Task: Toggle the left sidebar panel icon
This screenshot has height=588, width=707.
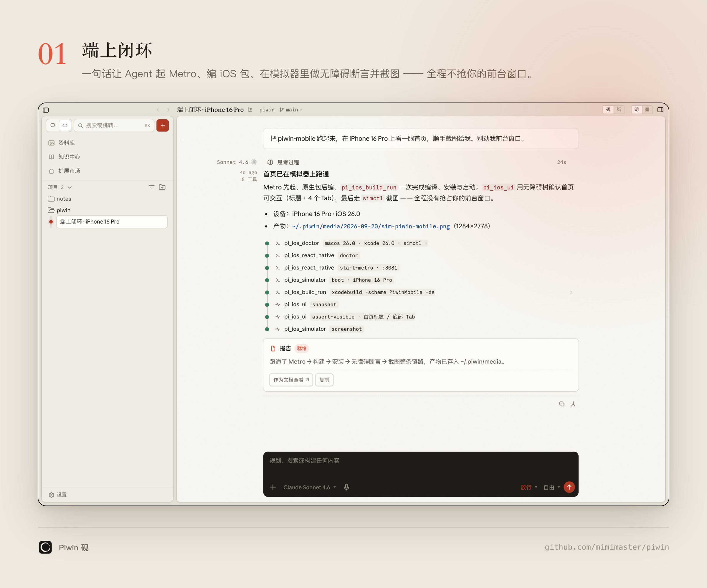Action: 46,110
